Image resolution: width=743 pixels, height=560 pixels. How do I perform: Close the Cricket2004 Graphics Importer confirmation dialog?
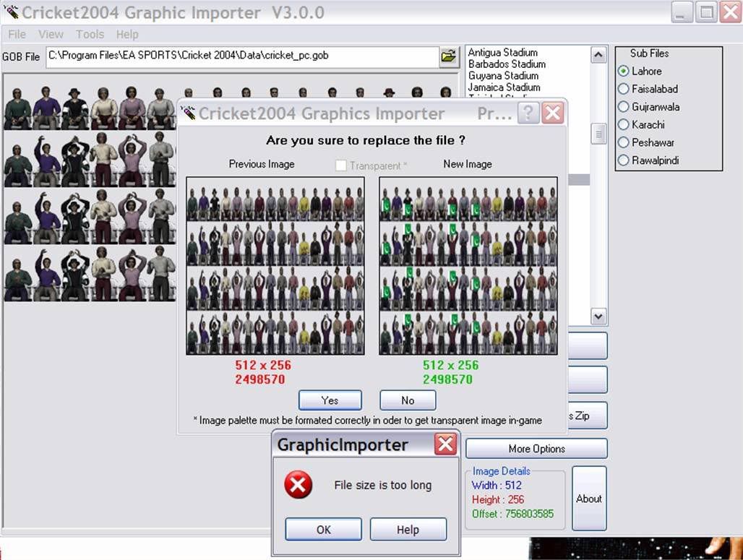tap(552, 113)
